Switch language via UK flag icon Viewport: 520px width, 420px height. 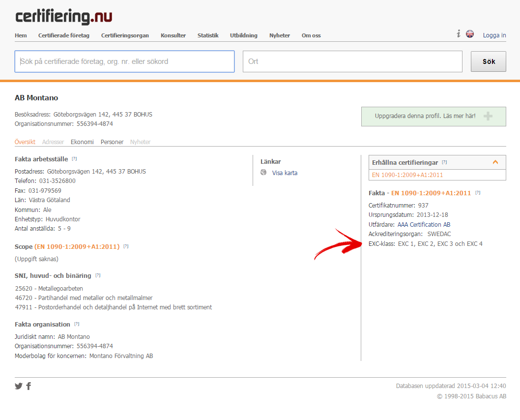click(469, 34)
